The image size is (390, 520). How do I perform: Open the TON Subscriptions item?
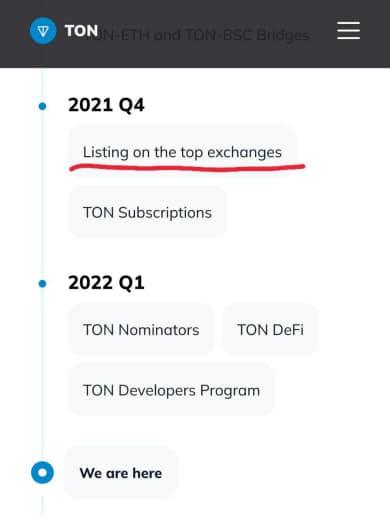147,212
